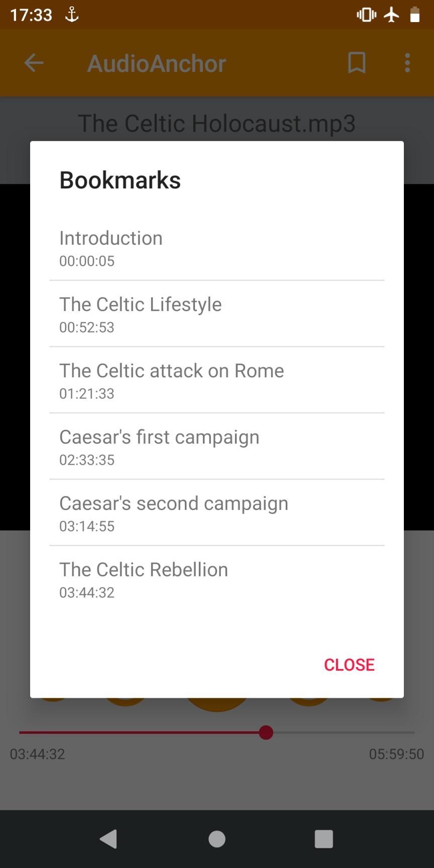Tap the elapsed time label under the seek bar
This screenshot has width=434, height=868.
click(x=38, y=754)
